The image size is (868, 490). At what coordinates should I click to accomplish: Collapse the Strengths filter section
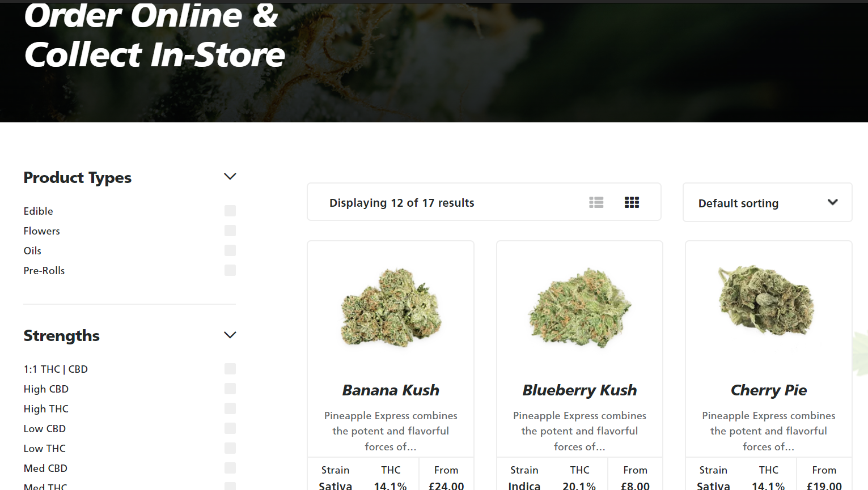(230, 335)
